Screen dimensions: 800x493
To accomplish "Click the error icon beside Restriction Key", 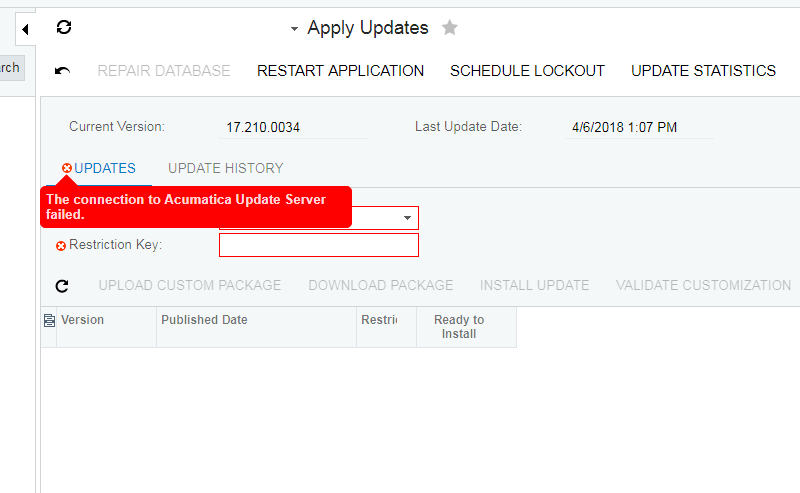I will coord(61,246).
